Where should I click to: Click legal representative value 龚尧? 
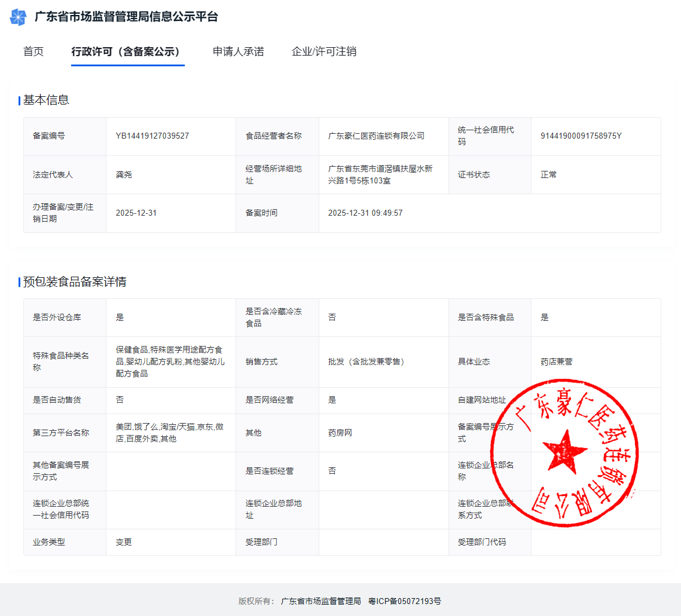pos(124,174)
